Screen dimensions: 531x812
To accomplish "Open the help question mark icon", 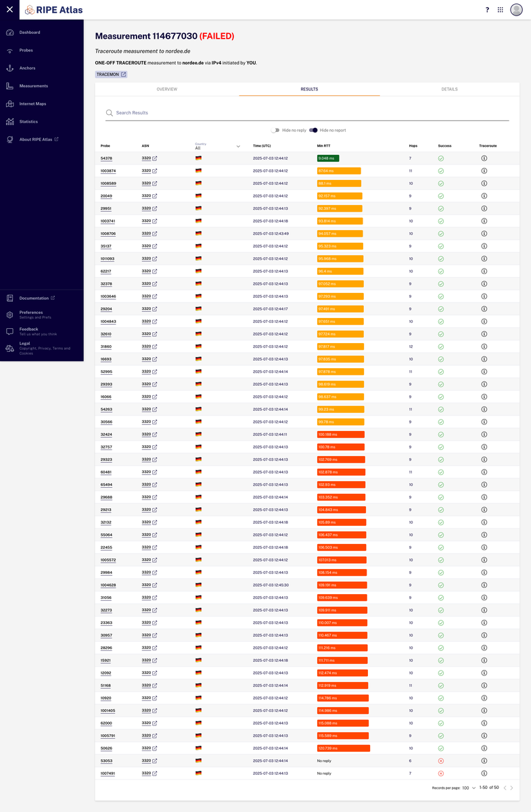I will (x=487, y=10).
